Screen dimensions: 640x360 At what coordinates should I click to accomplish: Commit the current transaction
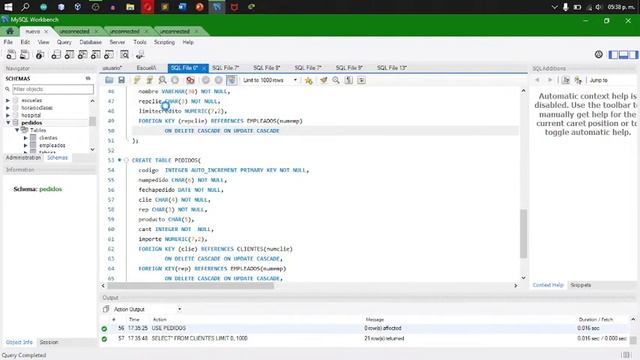point(206,80)
